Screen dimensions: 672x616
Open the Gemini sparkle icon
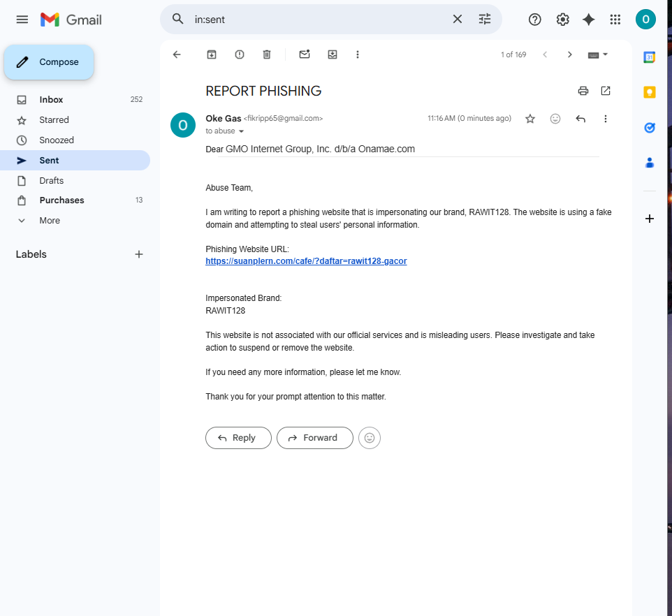pyautogui.click(x=588, y=20)
